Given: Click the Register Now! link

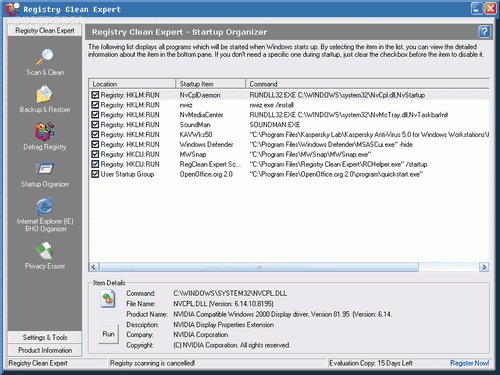Looking at the screenshot, I should pyautogui.click(x=469, y=363).
